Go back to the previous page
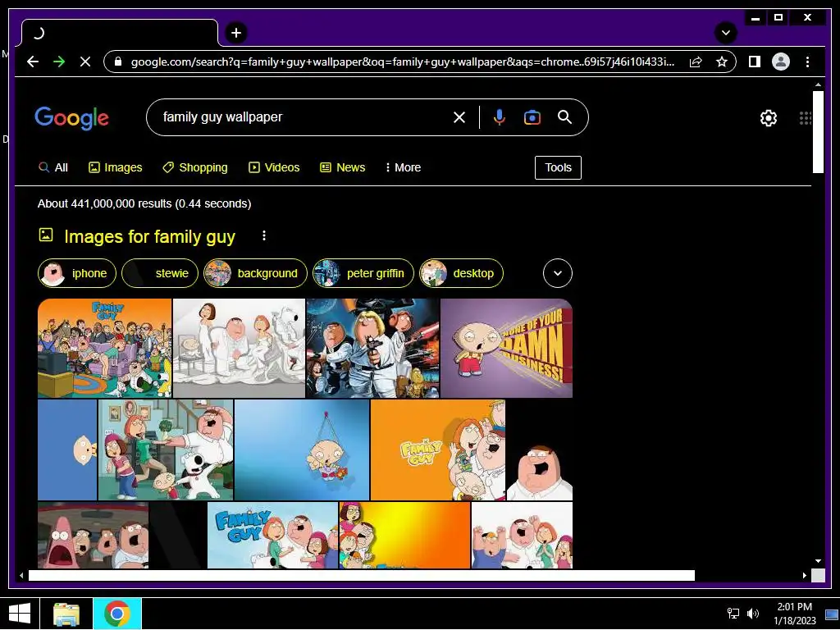This screenshot has height=630, width=840. point(33,62)
